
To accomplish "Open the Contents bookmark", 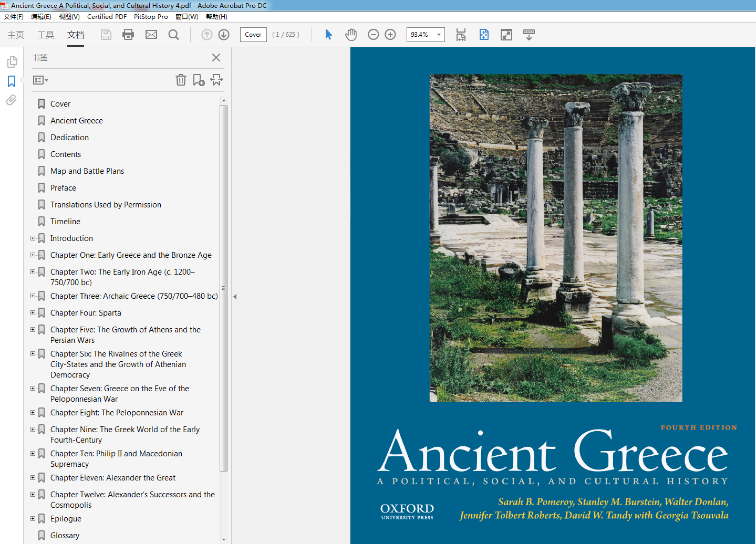I will (66, 154).
